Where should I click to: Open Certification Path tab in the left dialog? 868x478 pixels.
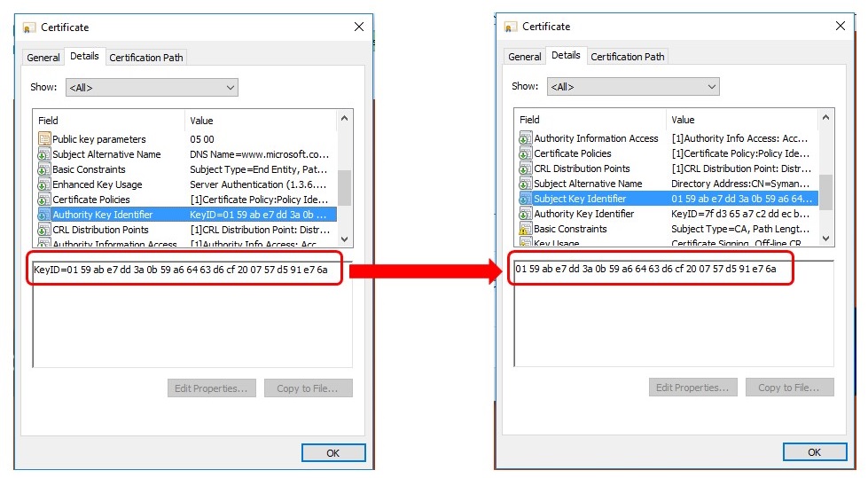coord(146,58)
